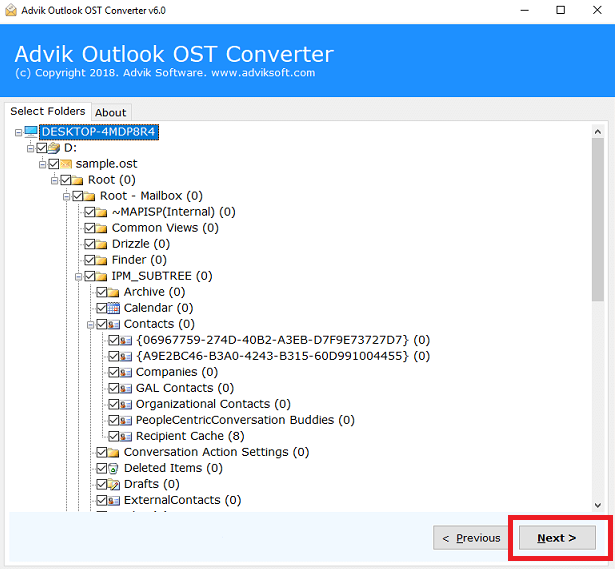Viewport: 615px width, 569px height.
Task: Select the Finder (0) label
Action: coord(139,260)
